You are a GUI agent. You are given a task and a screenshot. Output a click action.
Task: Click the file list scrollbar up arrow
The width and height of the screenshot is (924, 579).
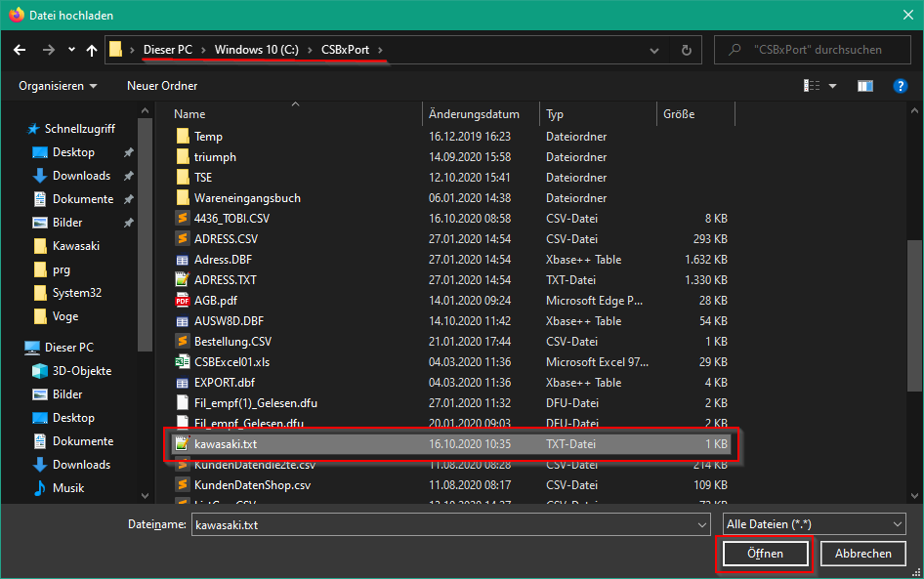[914, 110]
